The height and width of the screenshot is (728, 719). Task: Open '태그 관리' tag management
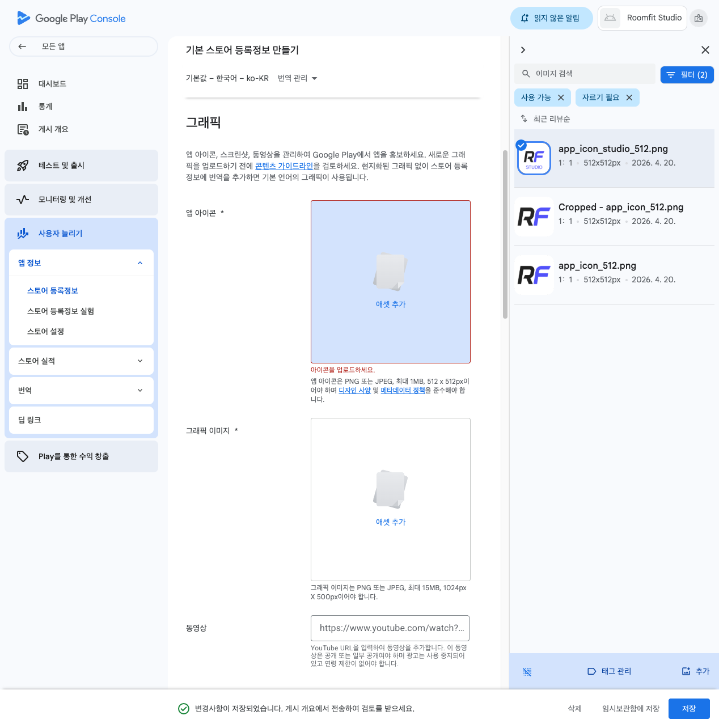609,671
